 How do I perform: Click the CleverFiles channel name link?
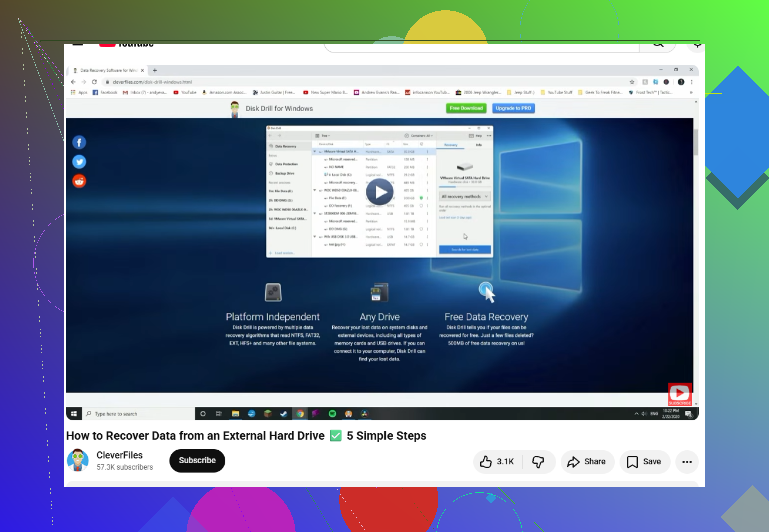click(x=120, y=455)
